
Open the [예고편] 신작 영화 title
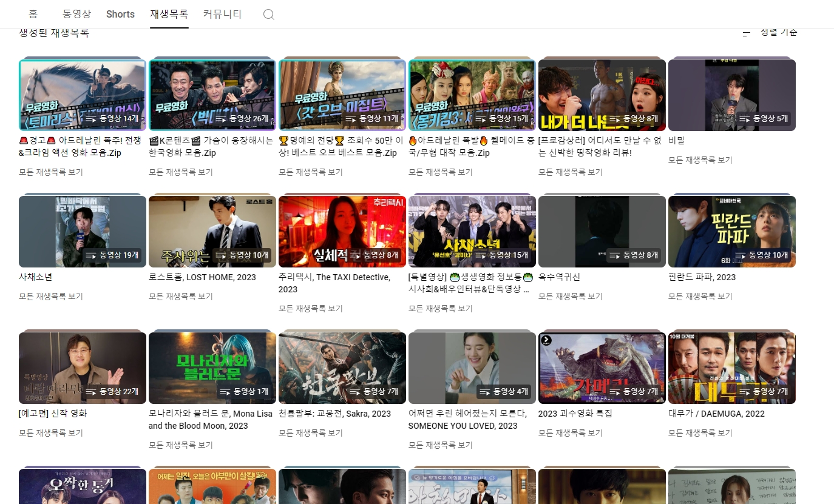click(x=53, y=414)
